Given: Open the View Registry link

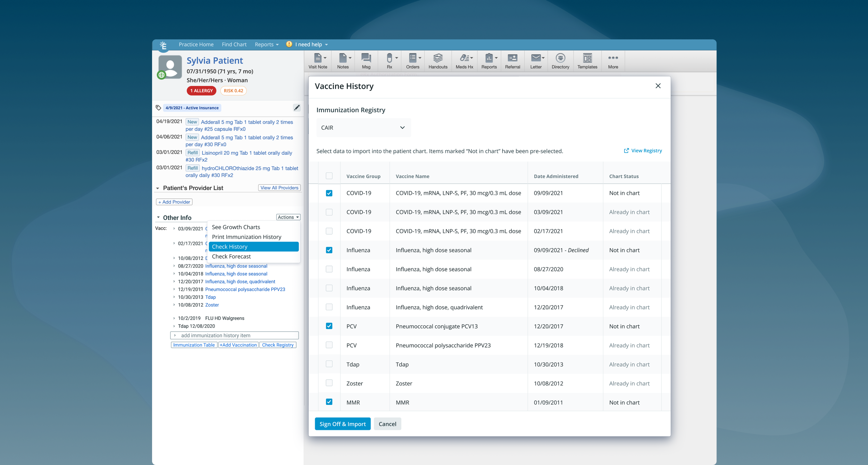Looking at the screenshot, I should 643,150.
